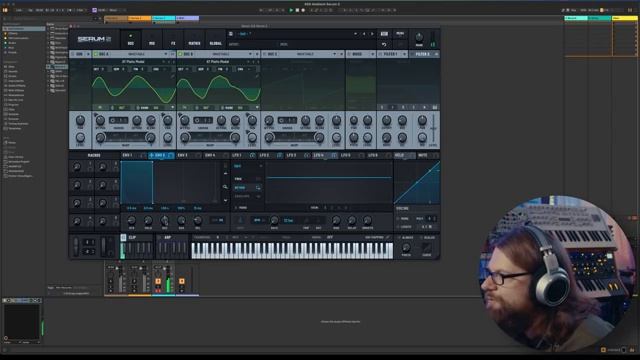Open the MATRIX tab in Serum
Viewport: 640px width, 360px height.
[194, 39]
